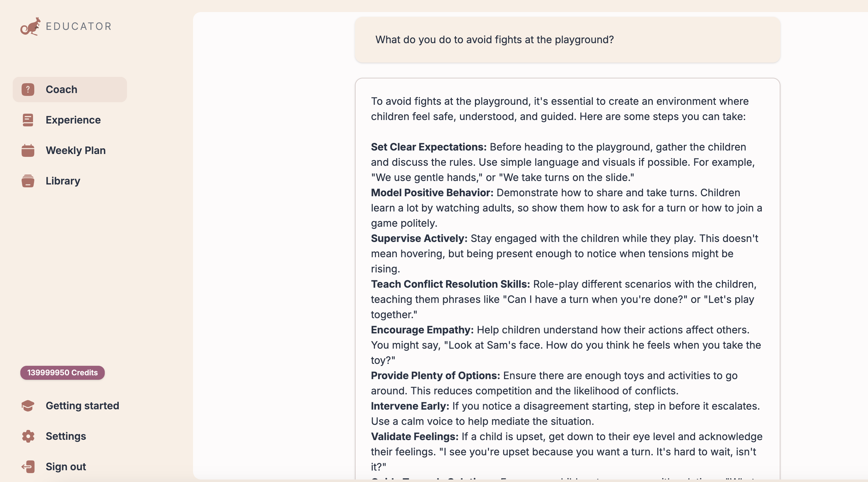
Task: Navigate to the Library page
Action: (x=63, y=181)
